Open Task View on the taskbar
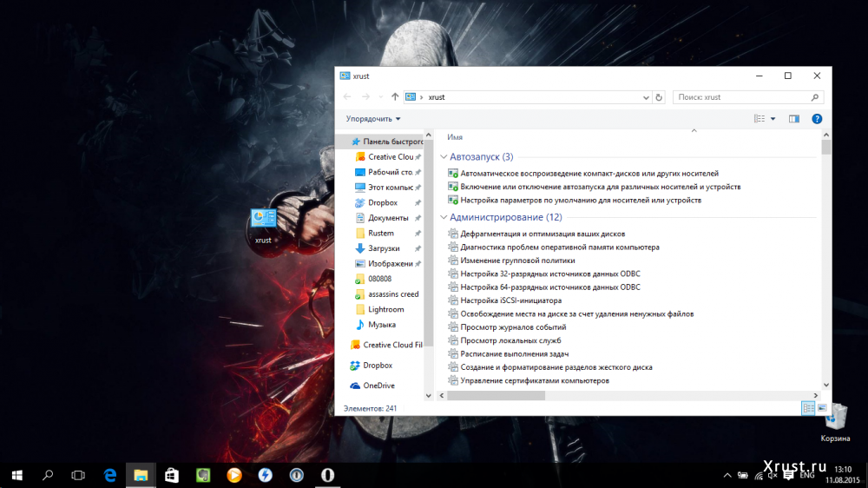 pos(78,475)
